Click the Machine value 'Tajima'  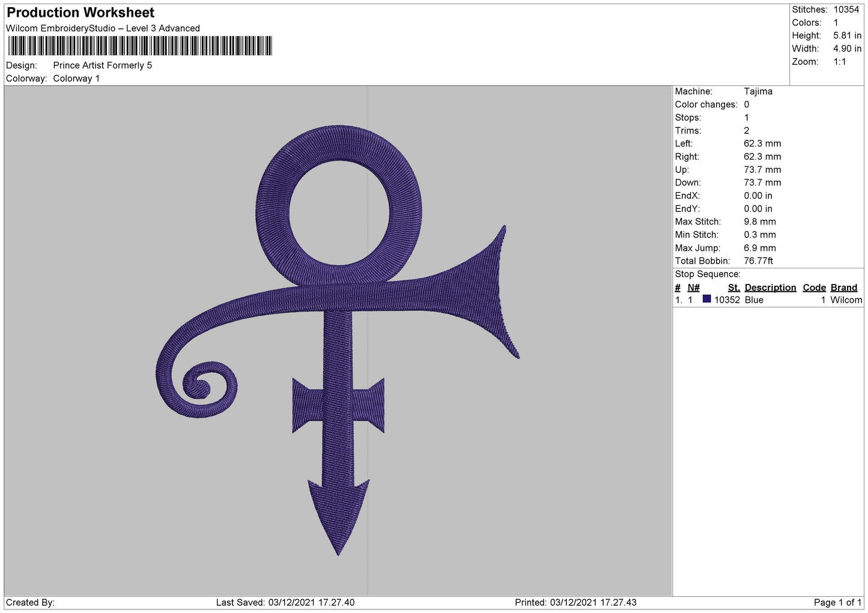[758, 91]
